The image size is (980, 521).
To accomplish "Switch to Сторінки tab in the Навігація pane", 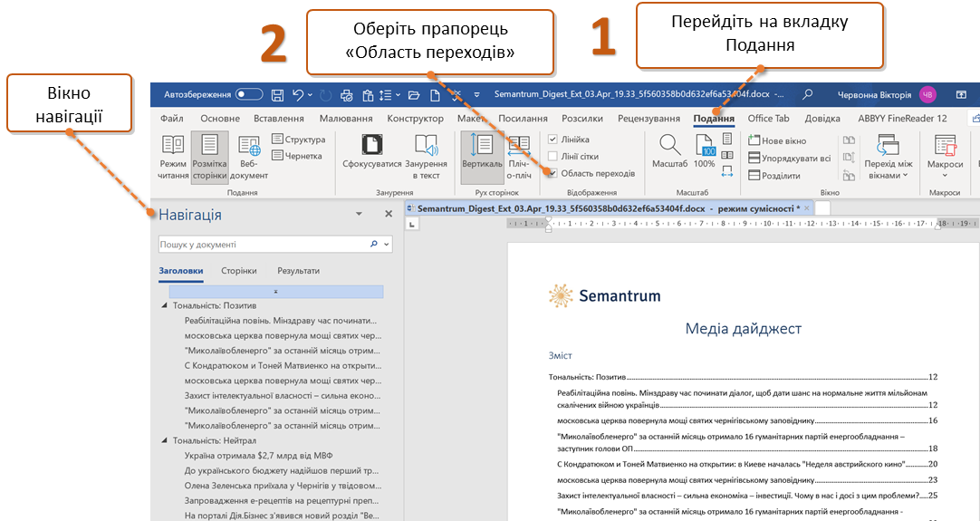I will (x=239, y=271).
